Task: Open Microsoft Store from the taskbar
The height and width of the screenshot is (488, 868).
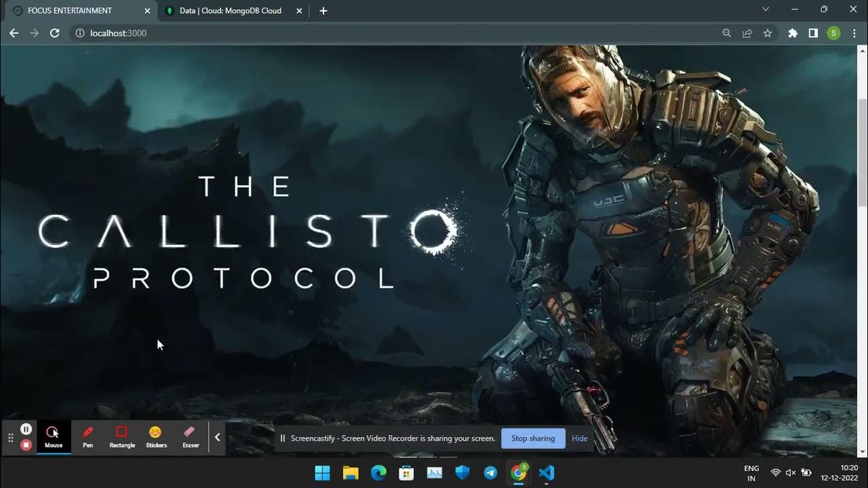Action: 406,473
